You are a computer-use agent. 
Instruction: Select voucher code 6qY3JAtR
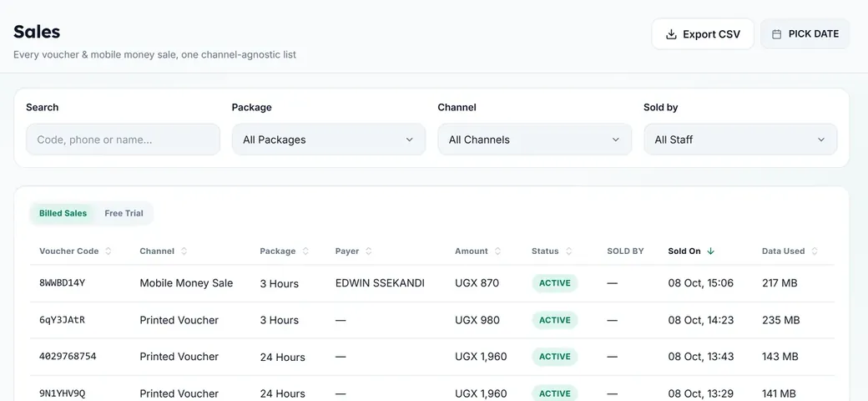tap(62, 320)
